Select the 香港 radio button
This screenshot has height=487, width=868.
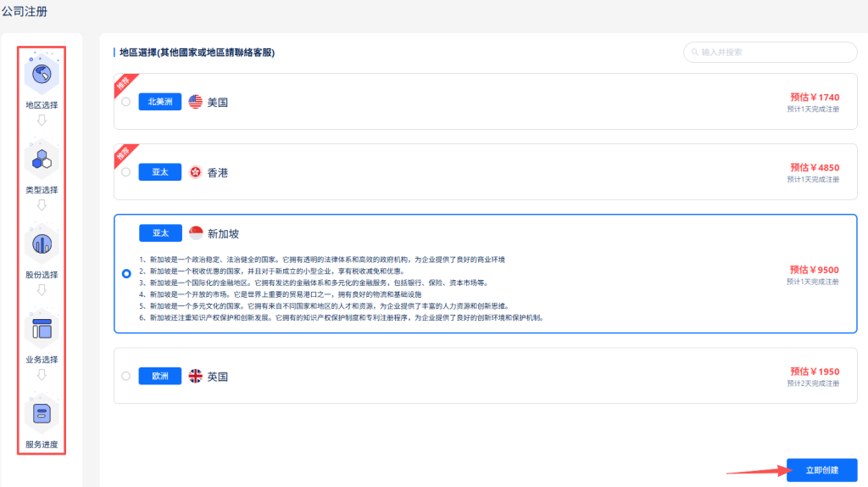126,172
